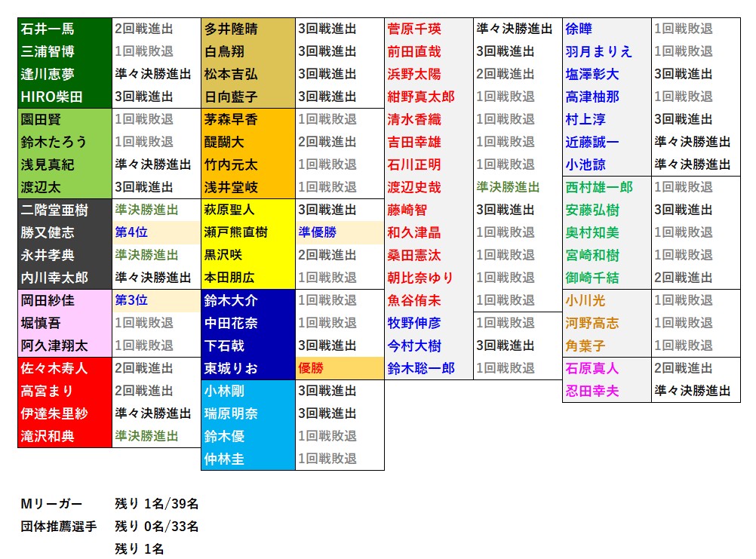756x559 pixels.
Task: Click the 村上淳 name cell
Action: coord(607,119)
